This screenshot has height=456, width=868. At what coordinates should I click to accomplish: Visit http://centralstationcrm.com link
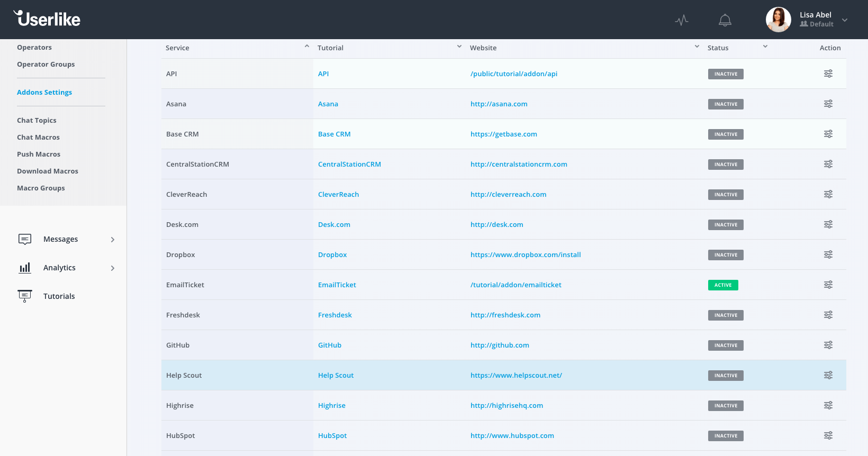519,164
